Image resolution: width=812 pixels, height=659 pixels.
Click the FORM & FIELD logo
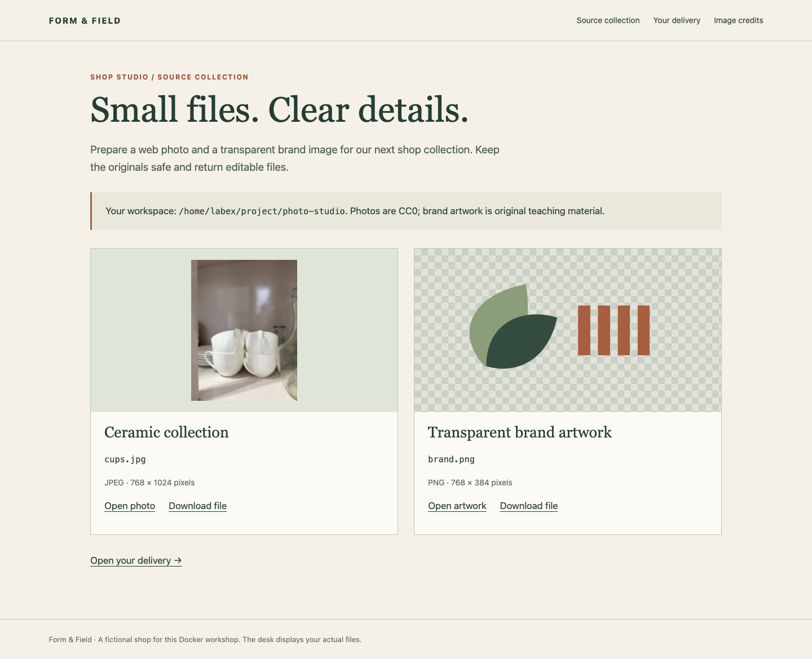(x=85, y=21)
